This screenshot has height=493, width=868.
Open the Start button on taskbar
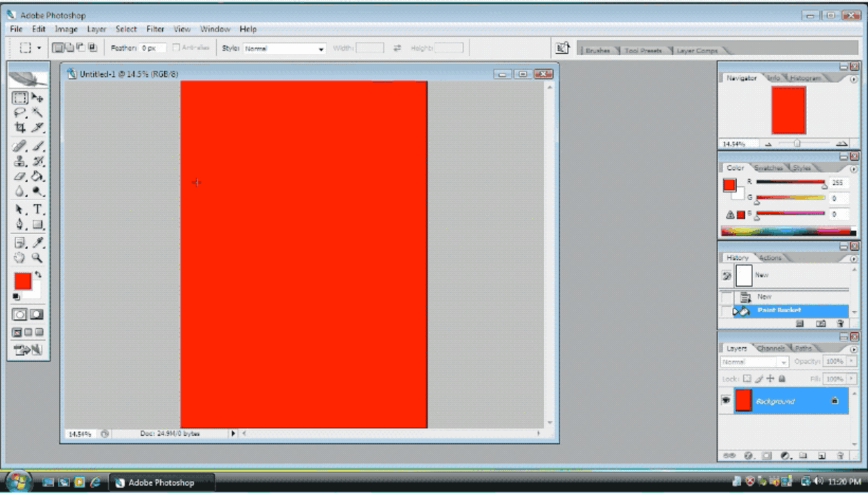(19, 482)
